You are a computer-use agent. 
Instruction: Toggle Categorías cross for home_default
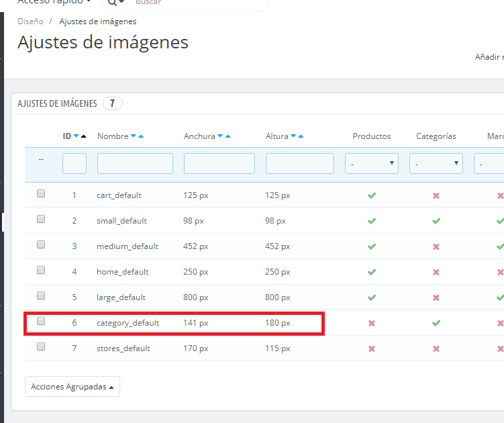pyautogui.click(x=436, y=272)
